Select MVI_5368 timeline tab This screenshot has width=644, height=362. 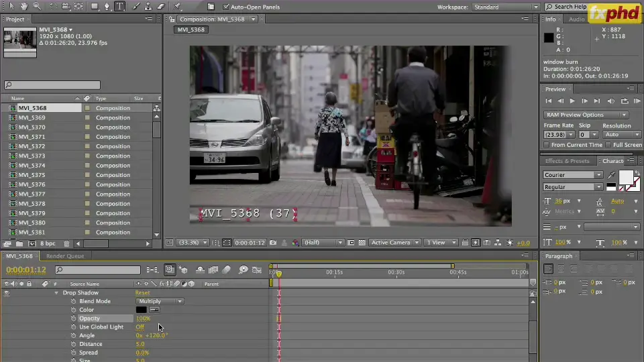click(19, 255)
